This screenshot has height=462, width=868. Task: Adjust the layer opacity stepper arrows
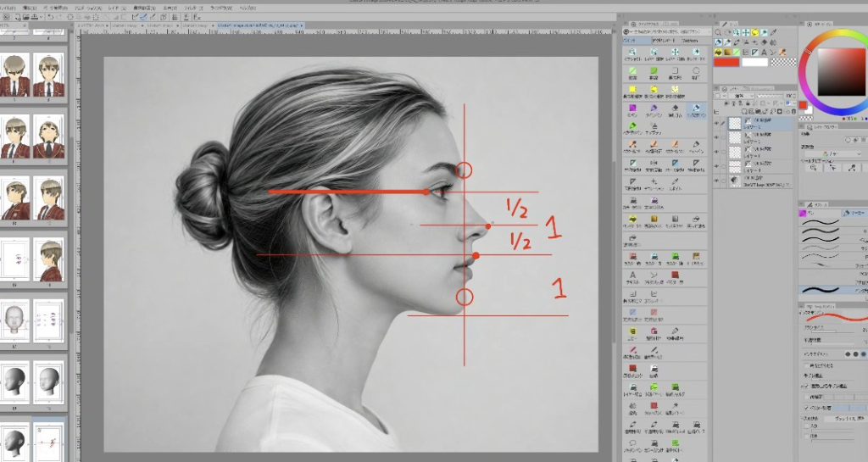(794, 96)
